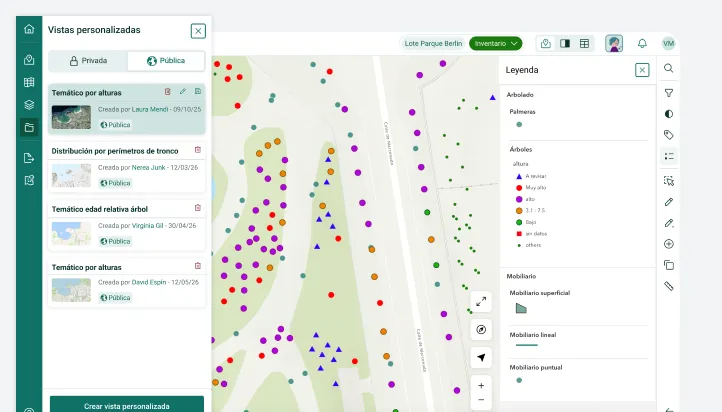Click creator name Nerea Junk
This screenshot has height=412, width=722.
point(148,168)
